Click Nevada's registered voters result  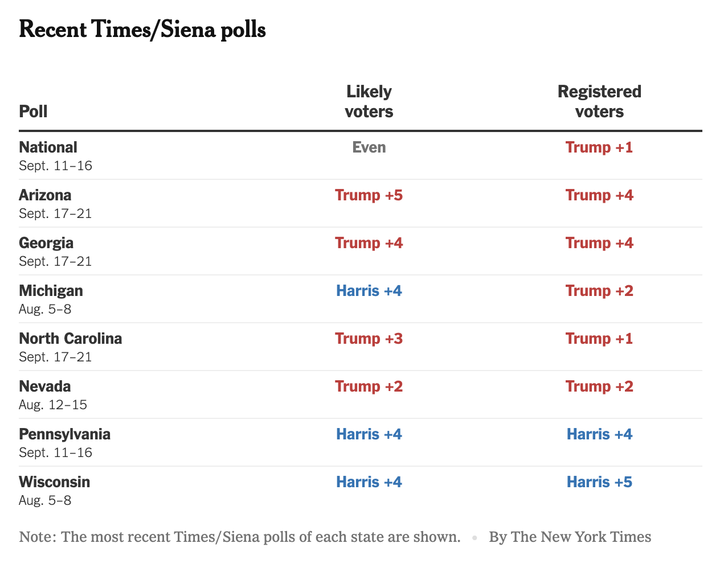pyautogui.click(x=599, y=386)
